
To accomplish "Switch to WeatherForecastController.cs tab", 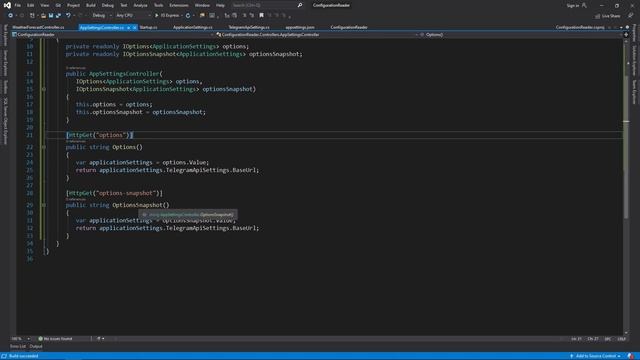I will point(38,27).
